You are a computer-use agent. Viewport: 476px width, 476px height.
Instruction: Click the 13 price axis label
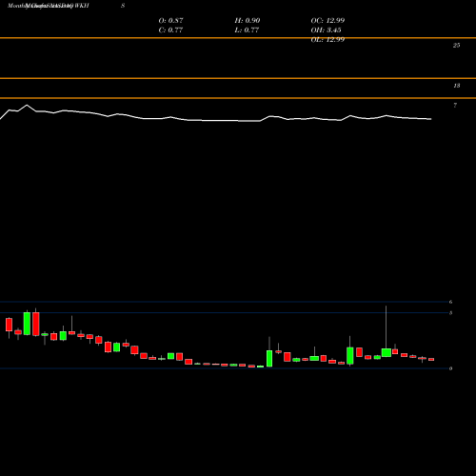pyautogui.click(x=457, y=86)
